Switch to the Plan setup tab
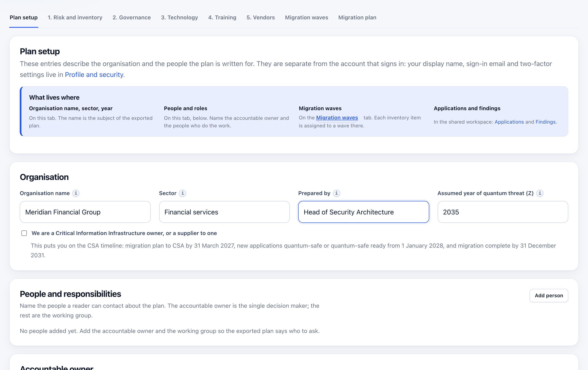 coord(24,17)
